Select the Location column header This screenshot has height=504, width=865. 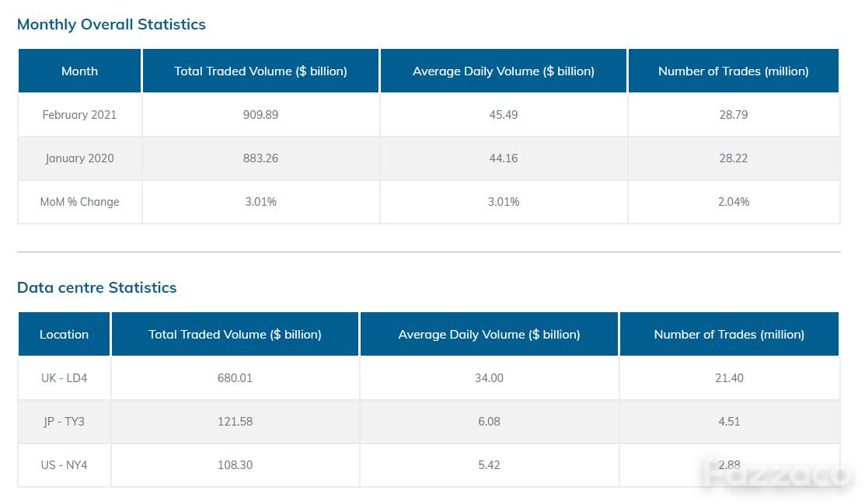click(64, 334)
